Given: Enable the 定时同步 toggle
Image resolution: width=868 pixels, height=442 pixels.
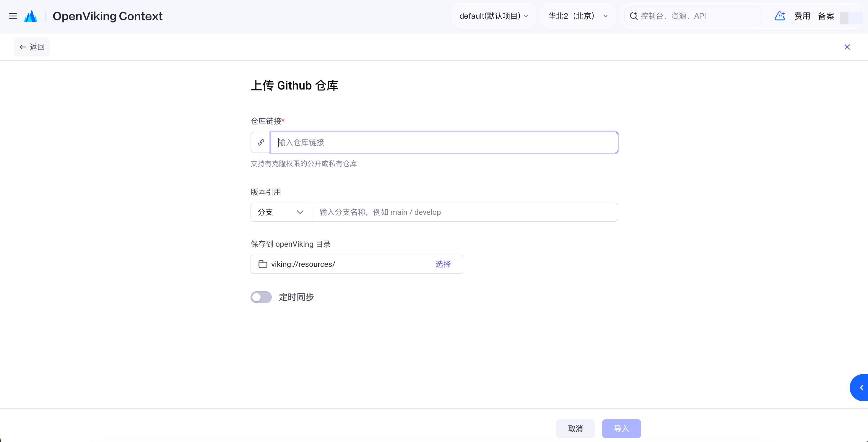Looking at the screenshot, I should [261, 297].
